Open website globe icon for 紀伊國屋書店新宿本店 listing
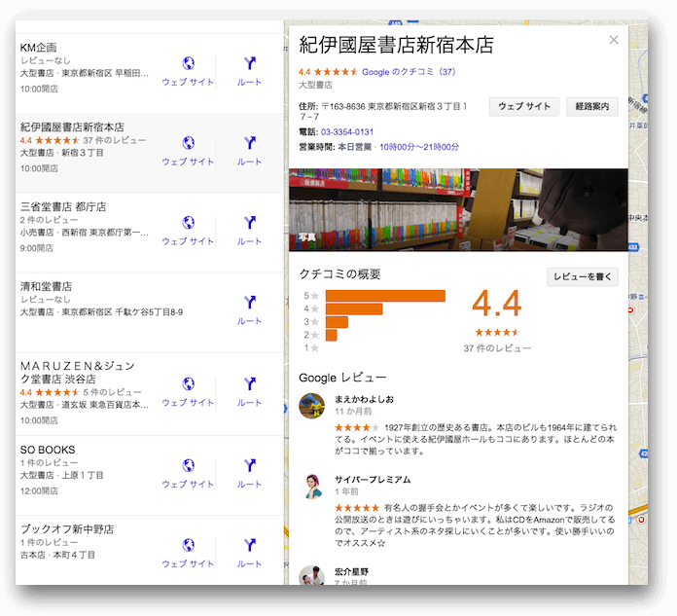This screenshot has height=616, width=677. [x=189, y=143]
